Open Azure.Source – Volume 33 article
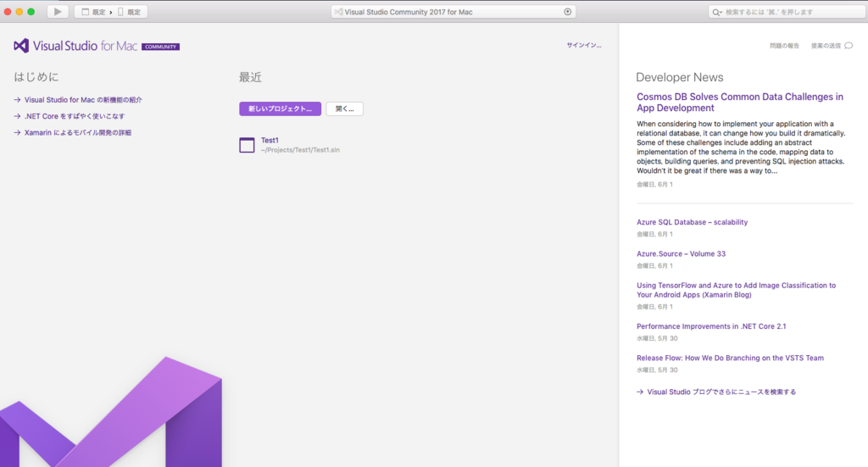Viewport: 868px width, 467px height. coord(681,253)
